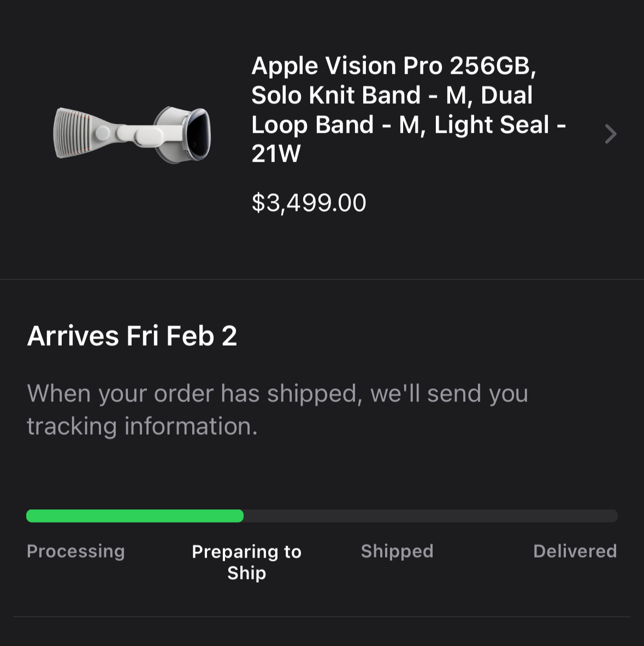Select the Processing stage label
Image resolution: width=644 pixels, height=646 pixels.
(x=76, y=551)
